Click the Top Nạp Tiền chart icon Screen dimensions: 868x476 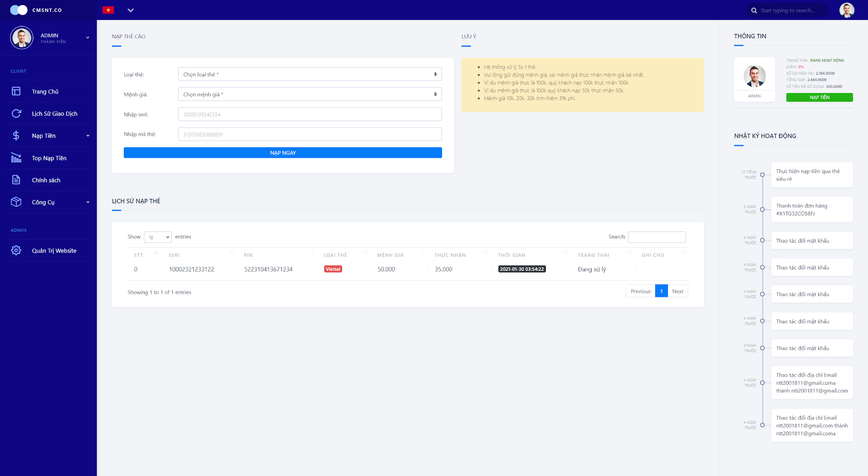pyautogui.click(x=16, y=158)
